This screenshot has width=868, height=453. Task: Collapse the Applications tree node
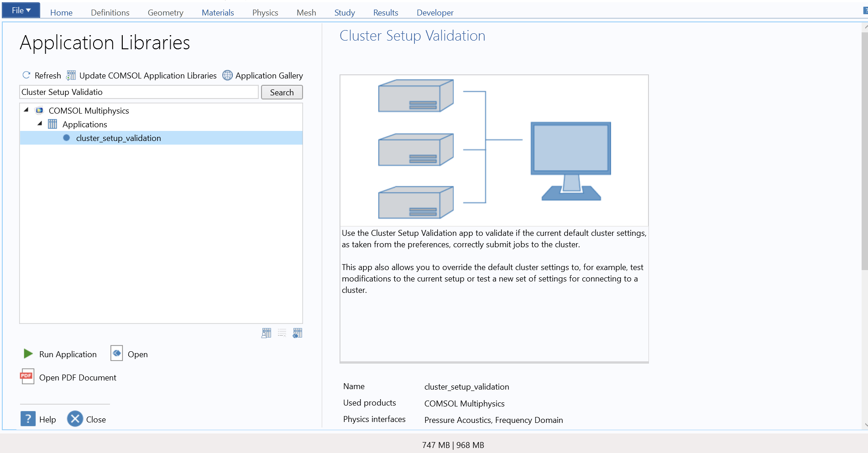coord(40,124)
